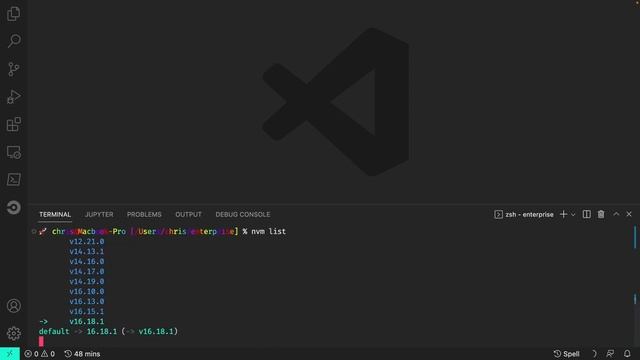Click the v16.15.1 version text

pos(87,311)
